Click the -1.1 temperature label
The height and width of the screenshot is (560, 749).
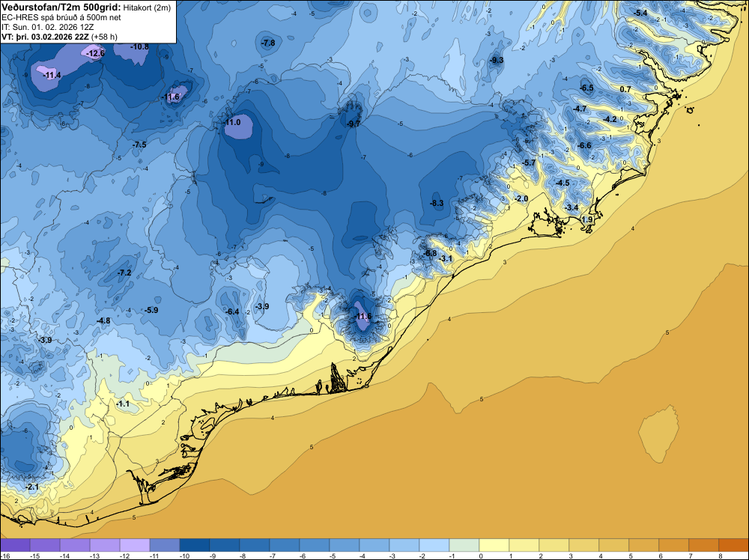click(x=123, y=404)
